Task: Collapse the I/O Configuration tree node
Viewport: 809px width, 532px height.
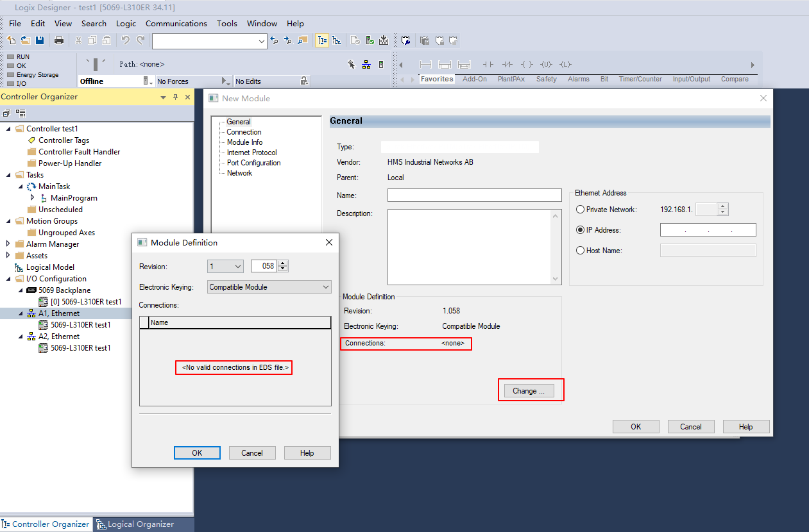Action: (x=9, y=279)
